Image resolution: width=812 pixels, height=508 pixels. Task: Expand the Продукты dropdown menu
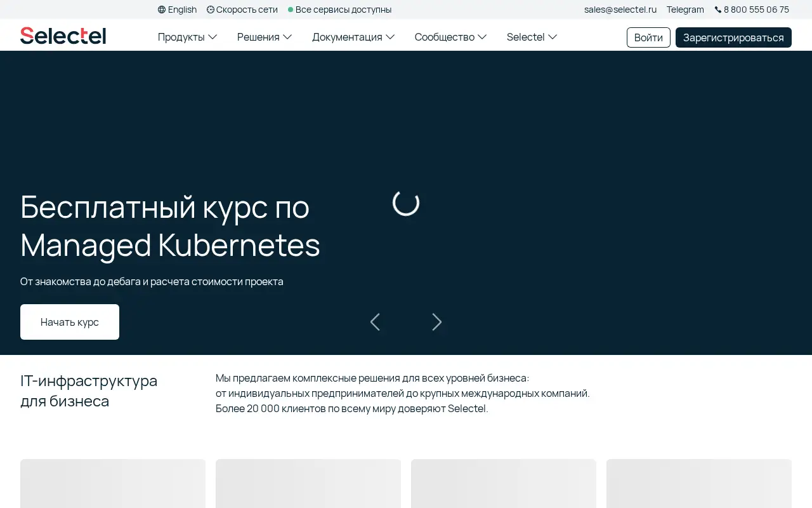(x=188, y=37)
